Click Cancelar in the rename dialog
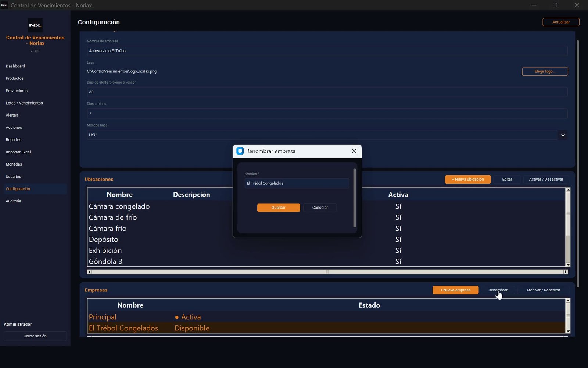This screenshot has height=368, width=588. click(320, 208)
